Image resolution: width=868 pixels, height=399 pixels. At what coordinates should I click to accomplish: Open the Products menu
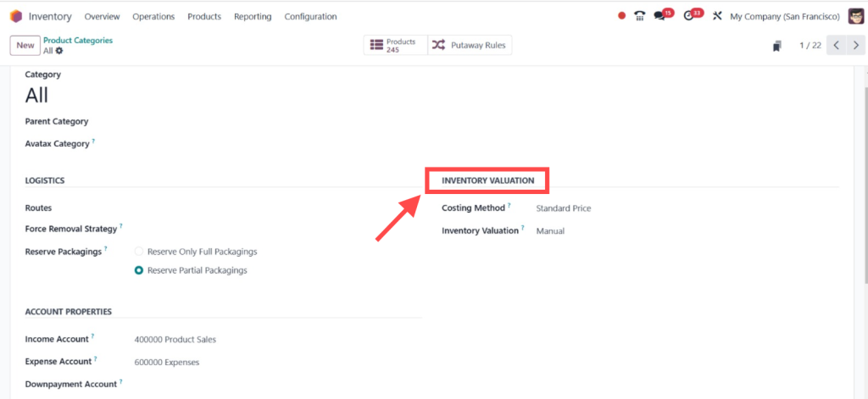coord(204,17)
